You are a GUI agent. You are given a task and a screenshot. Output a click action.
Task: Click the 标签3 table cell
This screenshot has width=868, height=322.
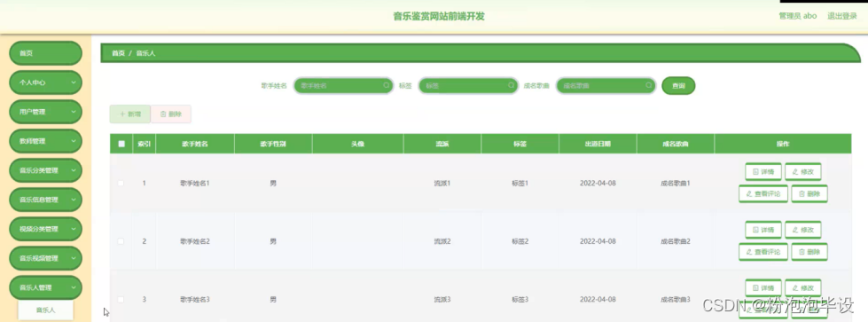pyautogui.click(x=520, y=299)
